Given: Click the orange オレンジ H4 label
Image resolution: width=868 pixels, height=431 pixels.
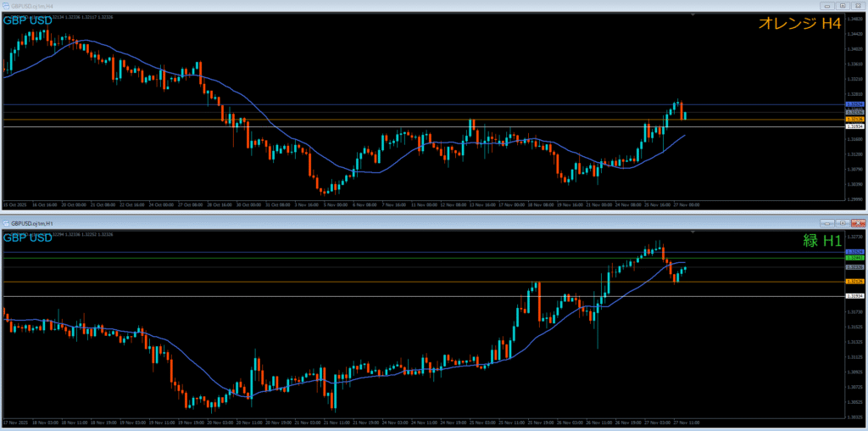Looking at the screenshot, I should pyautogui.click(x=800, y=23).
